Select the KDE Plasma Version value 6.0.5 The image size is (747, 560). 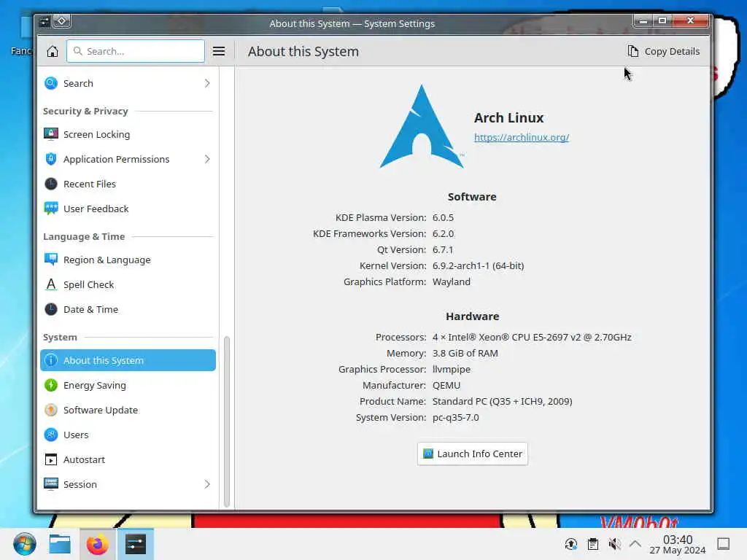pyautogui.click(x=443, y=217)
